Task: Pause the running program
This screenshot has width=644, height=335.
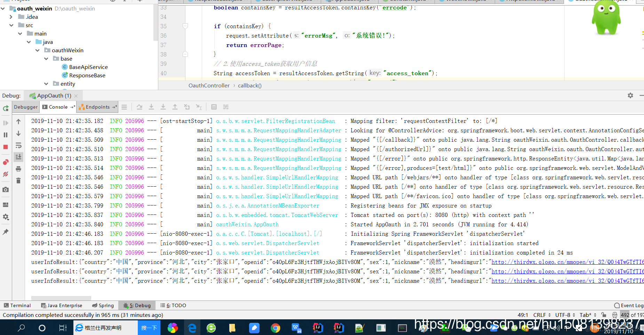Action: click(6, 135)
